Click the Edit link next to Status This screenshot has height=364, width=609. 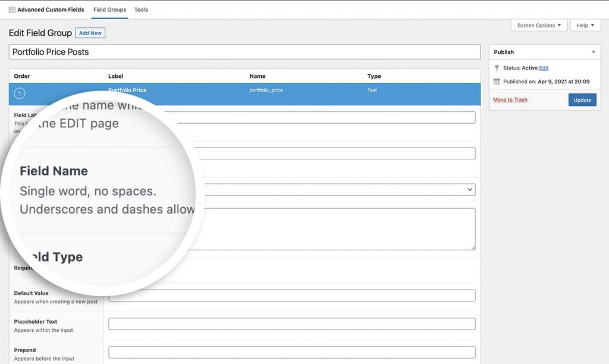tap(544, 68)
